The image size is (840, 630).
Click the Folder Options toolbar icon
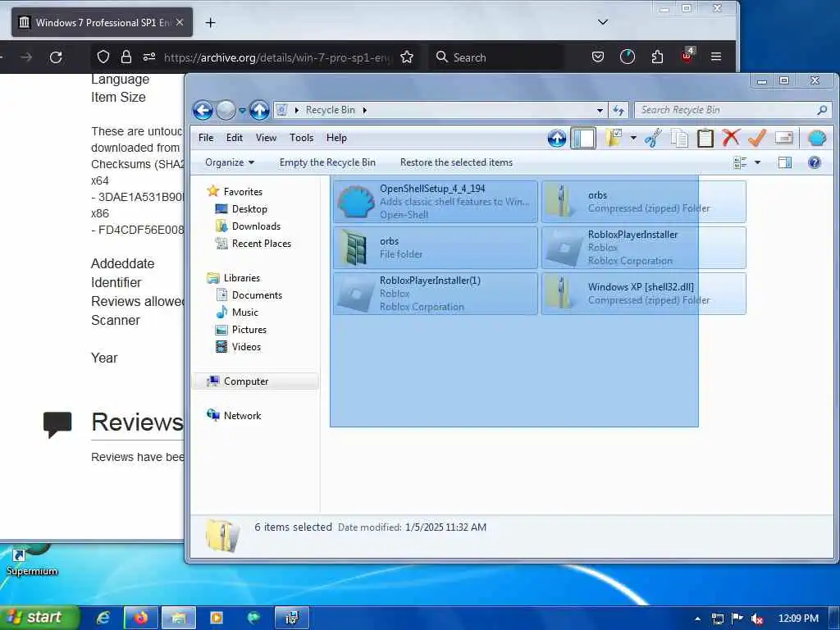[613, 138]
